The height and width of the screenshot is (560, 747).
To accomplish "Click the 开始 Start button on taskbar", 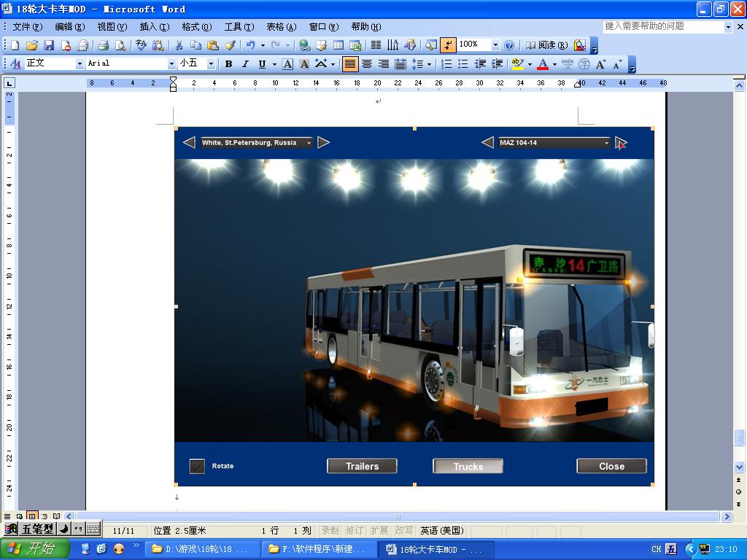I will coord(34,549).
